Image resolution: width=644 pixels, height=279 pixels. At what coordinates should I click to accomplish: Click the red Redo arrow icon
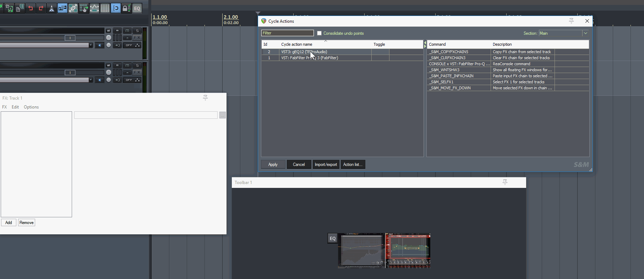(41, 8)
